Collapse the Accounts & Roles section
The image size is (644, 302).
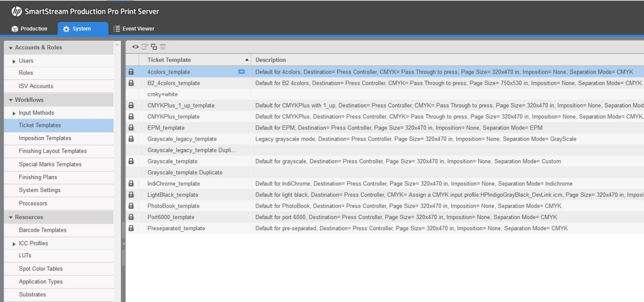coord(11,48)
